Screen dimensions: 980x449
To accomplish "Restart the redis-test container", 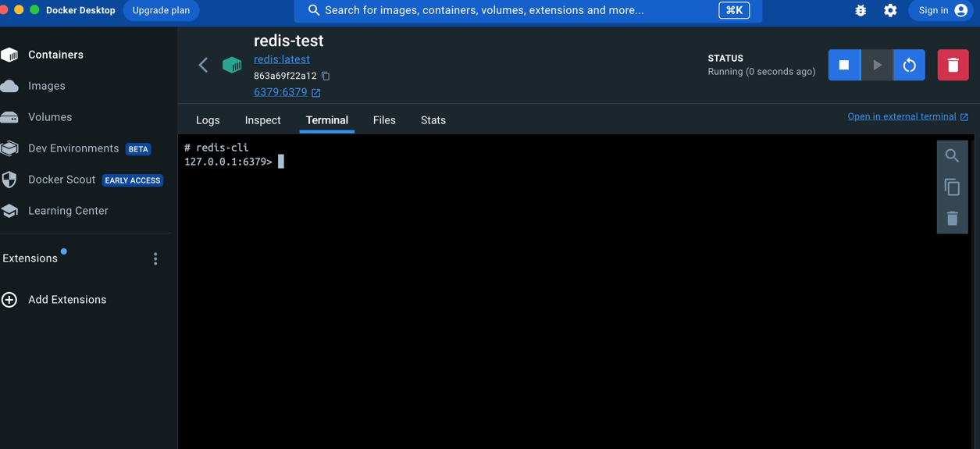I will [x=910, y=66].
